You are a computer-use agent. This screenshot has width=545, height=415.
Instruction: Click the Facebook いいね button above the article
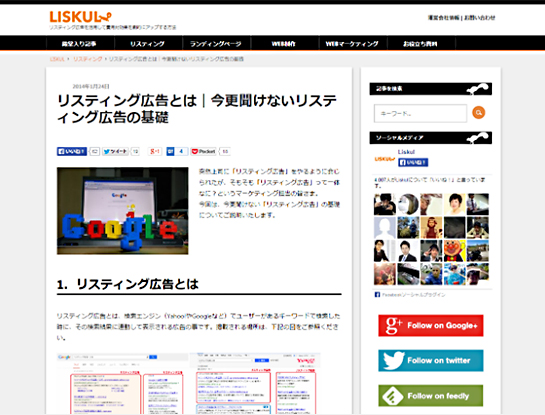[72, 152]
